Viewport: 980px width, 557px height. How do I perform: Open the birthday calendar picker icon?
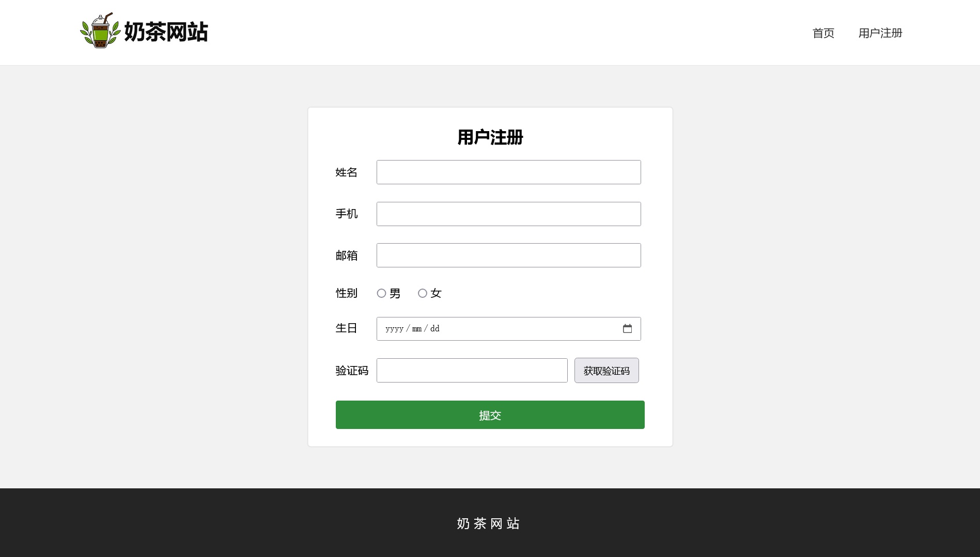click(627, 329)
